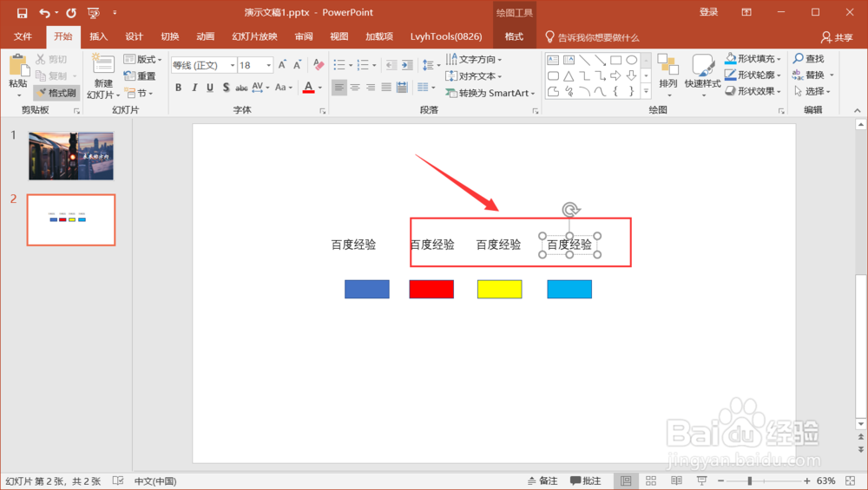Screen dimensions: 868x490
Task: Select slide 1 thumbnail
Action: 71,156
